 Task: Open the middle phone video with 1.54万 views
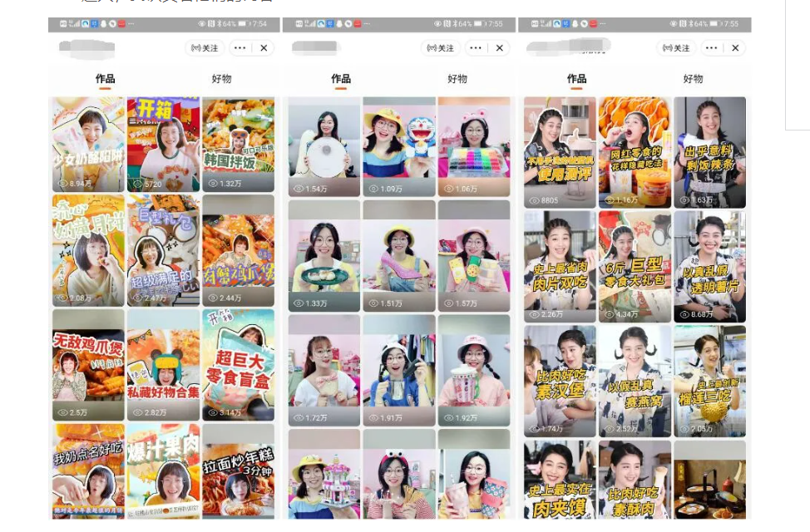[x=324, y=146]
